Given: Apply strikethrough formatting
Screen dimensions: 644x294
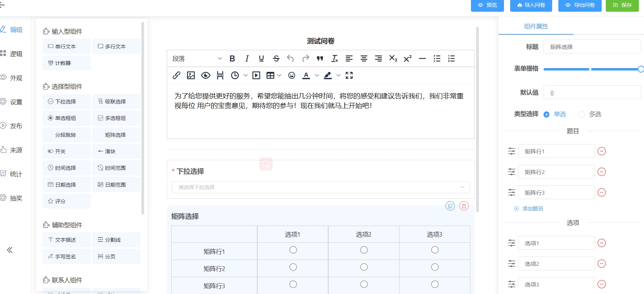Looking at the screenshot, I should [276, 58].
